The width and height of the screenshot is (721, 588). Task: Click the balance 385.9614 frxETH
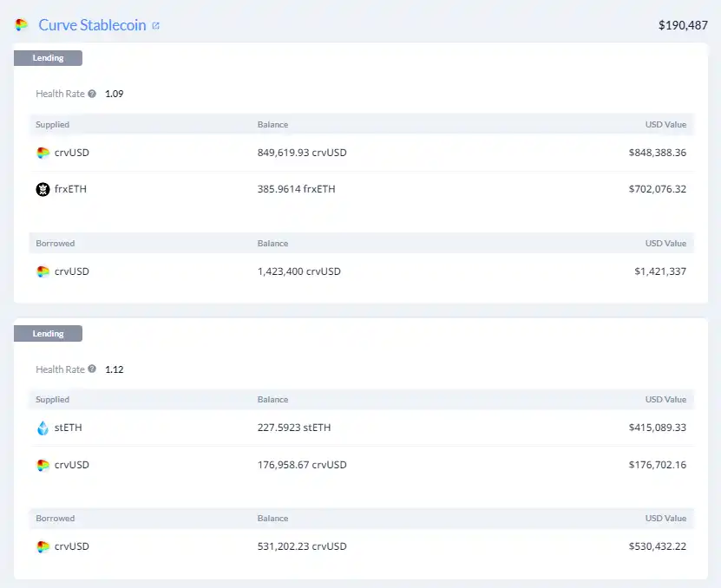[x=296, y=189]
